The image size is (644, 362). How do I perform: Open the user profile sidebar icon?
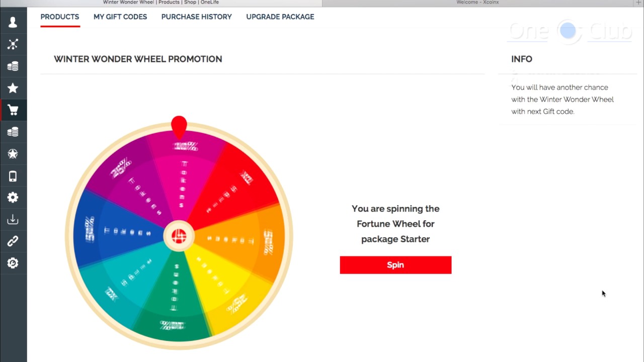[x=13, y=22]
